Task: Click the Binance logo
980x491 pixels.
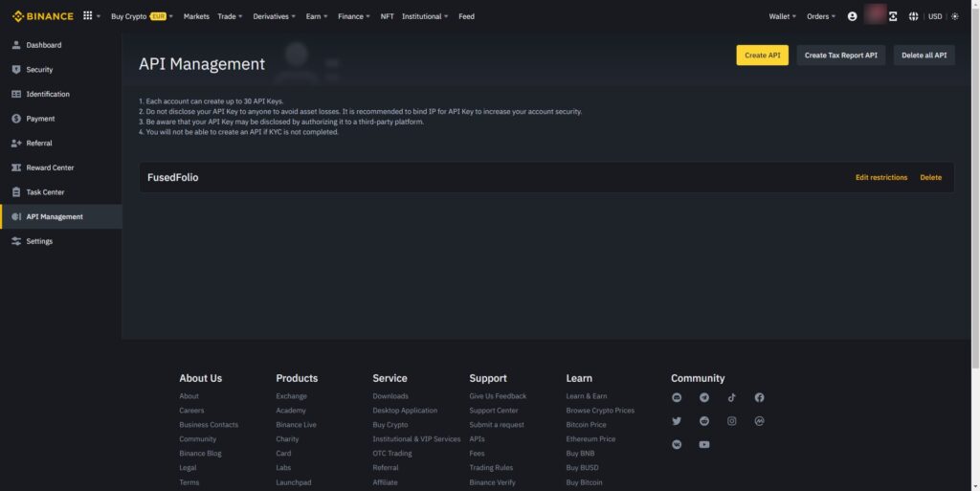Action: coord(42,16)
